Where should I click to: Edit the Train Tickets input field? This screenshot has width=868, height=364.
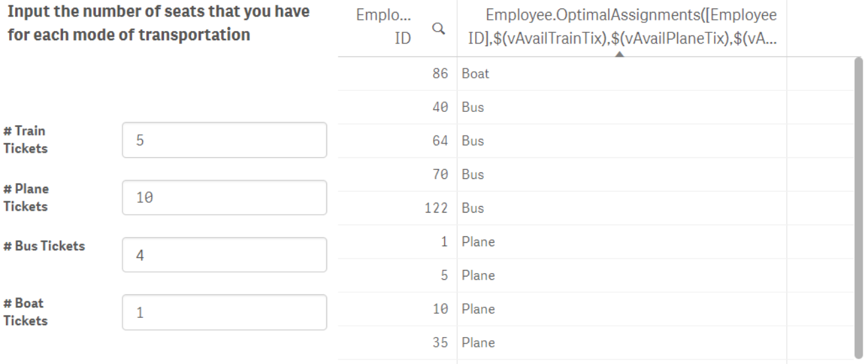[x=224, y=140]
